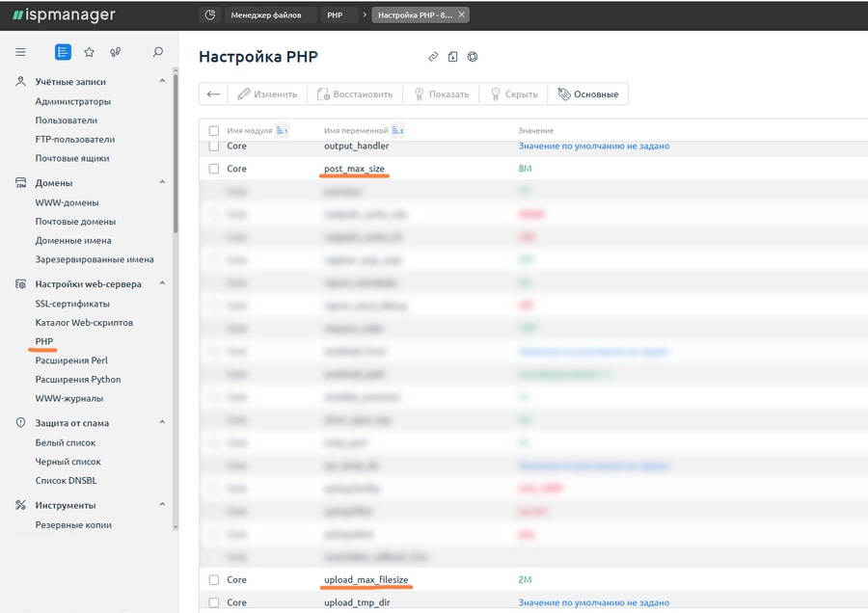
Task: Click the sidebar search magnifier icon
Action: (158, 52)
